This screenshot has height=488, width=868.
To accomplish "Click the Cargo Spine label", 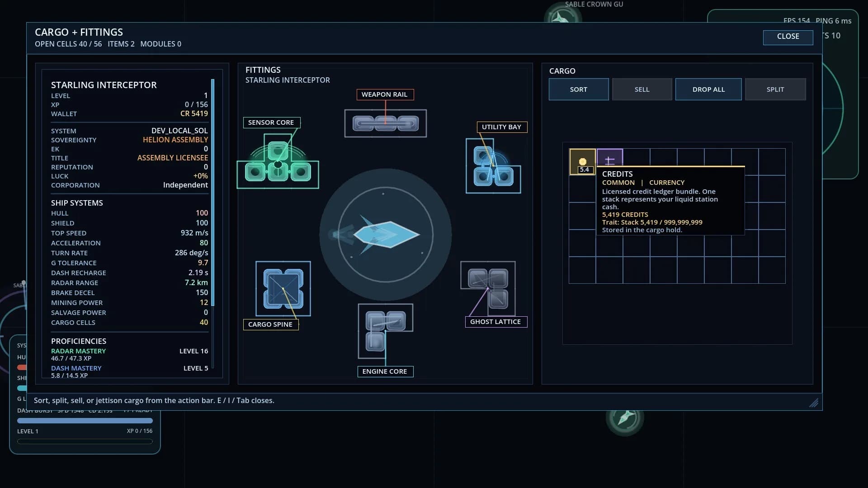I will 270,324.
